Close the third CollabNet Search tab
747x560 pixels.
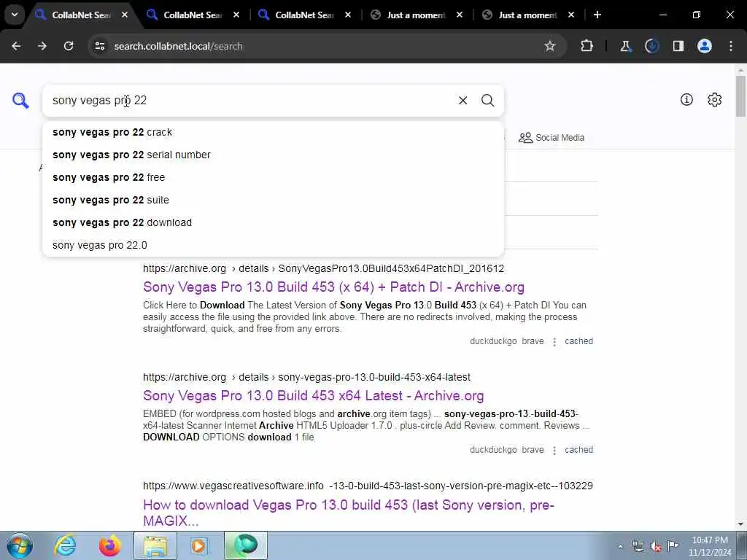click(348, 15)
